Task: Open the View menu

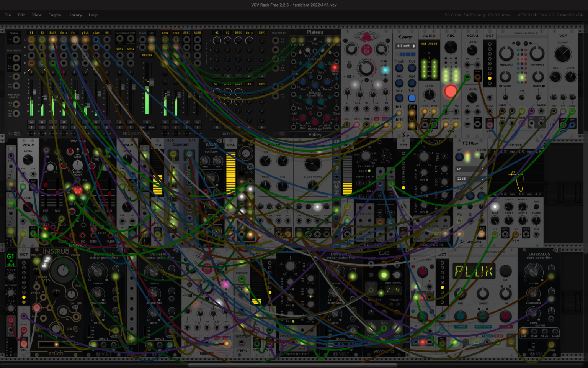Action: [37, 15]
